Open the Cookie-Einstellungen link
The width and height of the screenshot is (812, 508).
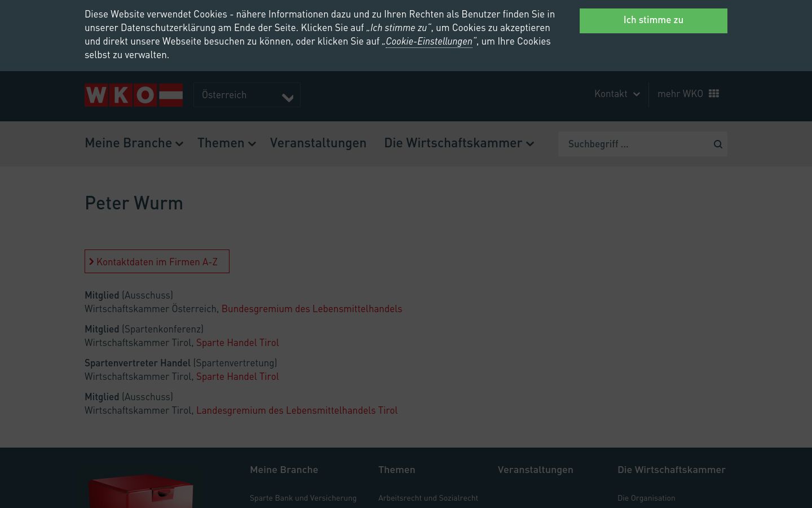point(429,41)
